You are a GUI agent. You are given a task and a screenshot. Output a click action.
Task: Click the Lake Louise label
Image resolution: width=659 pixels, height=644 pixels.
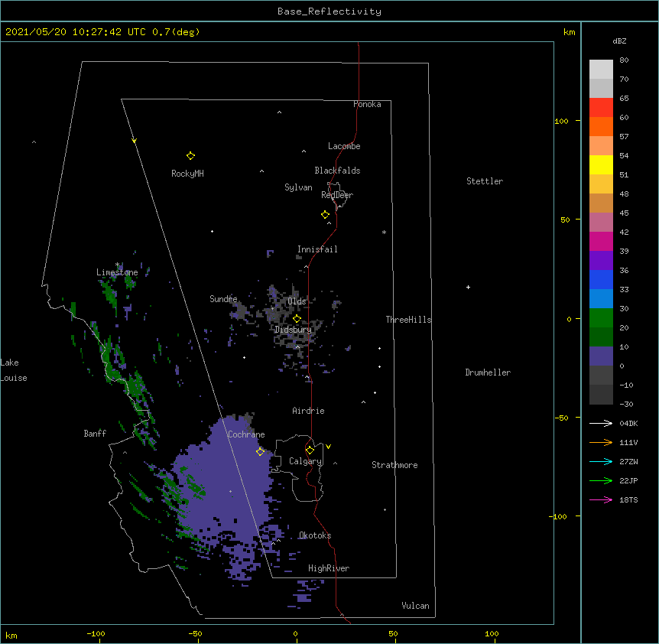click(x=14, y=370)
